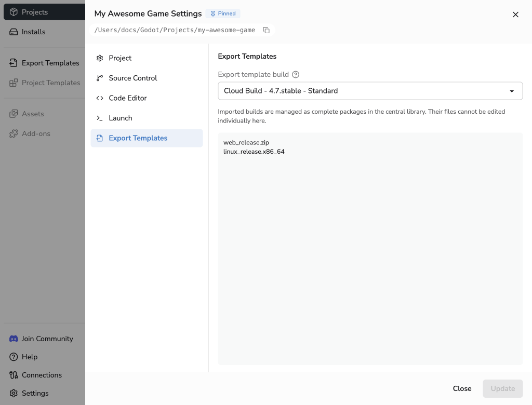
Task: Click the branch icon next to Source Control
Action: click(x=100, y=78)
